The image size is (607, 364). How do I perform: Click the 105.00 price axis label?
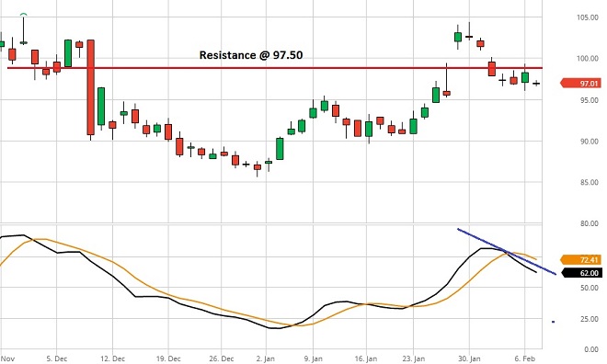588,17
